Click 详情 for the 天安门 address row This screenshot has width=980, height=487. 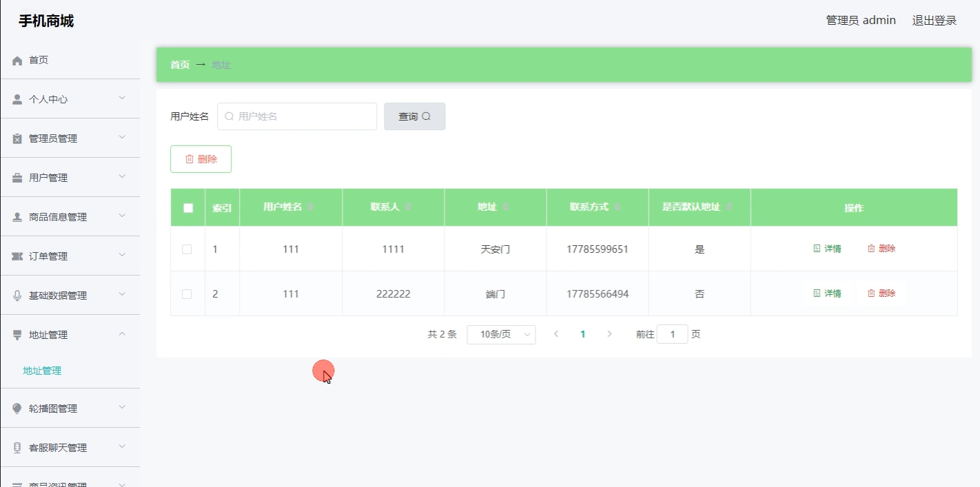(x=827, y=249)
